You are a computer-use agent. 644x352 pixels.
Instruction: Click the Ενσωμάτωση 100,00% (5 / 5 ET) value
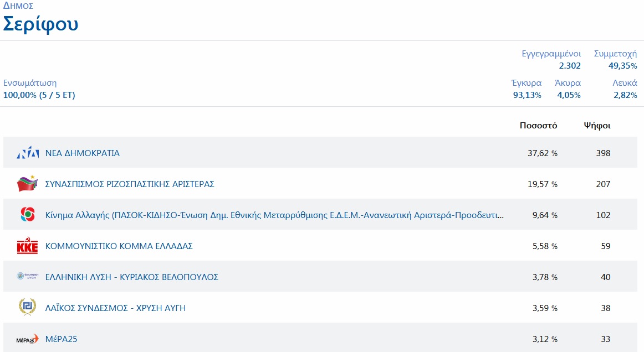tap(39, 95)
